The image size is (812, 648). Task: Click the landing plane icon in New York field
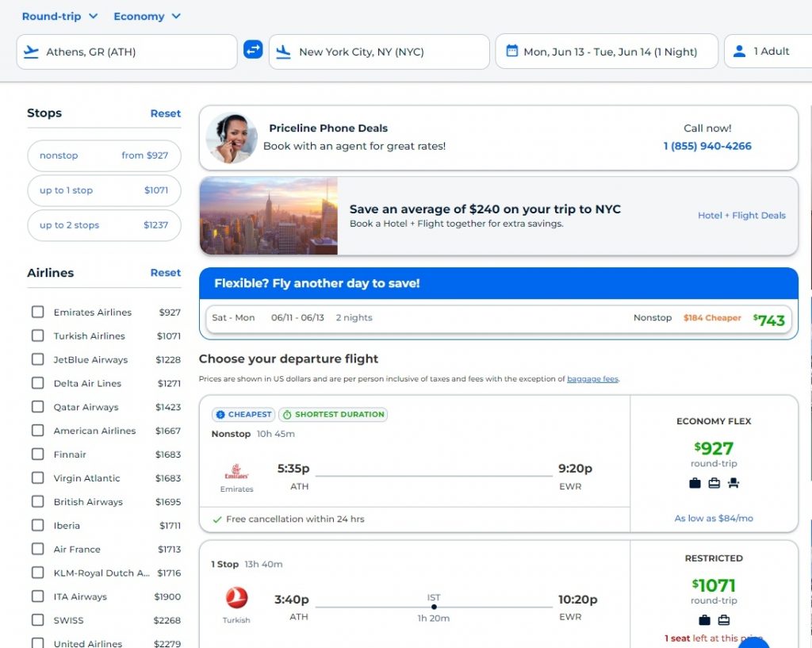point(283,52)
